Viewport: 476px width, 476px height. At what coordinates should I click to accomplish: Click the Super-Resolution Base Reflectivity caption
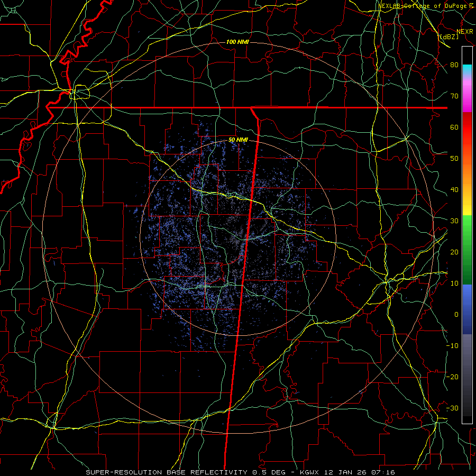(241, 472)
